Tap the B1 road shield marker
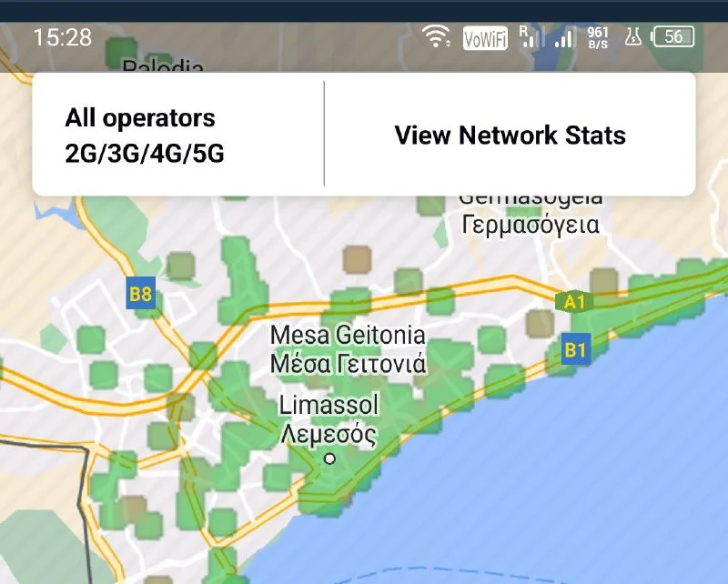The image size is (728, 584). tap(576, 349)
